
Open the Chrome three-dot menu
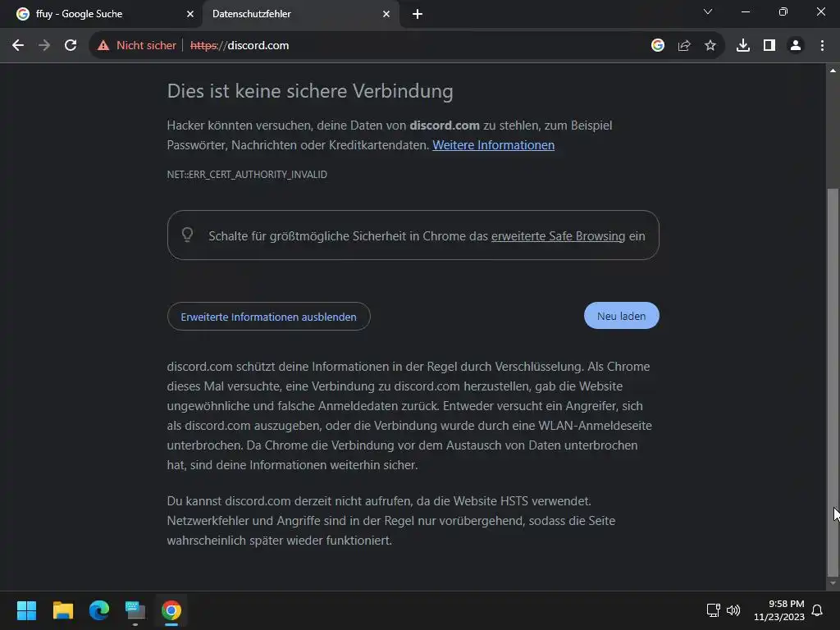click(x=822, y=46)
